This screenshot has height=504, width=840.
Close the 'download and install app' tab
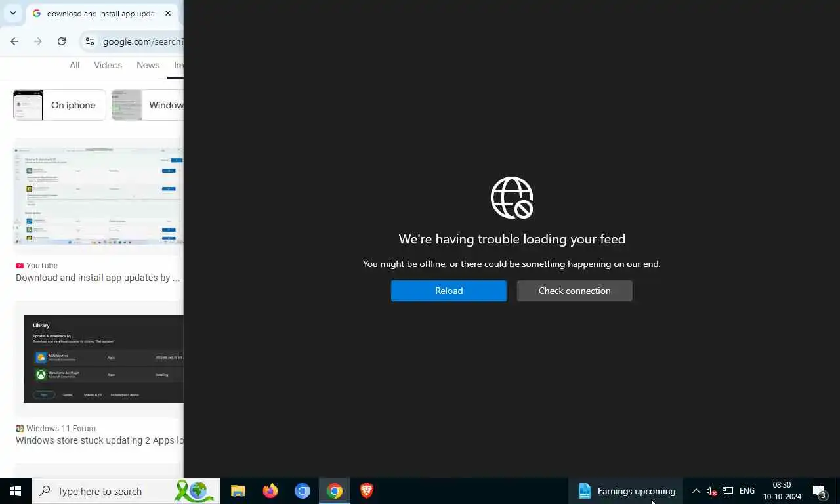coord(168,13)
